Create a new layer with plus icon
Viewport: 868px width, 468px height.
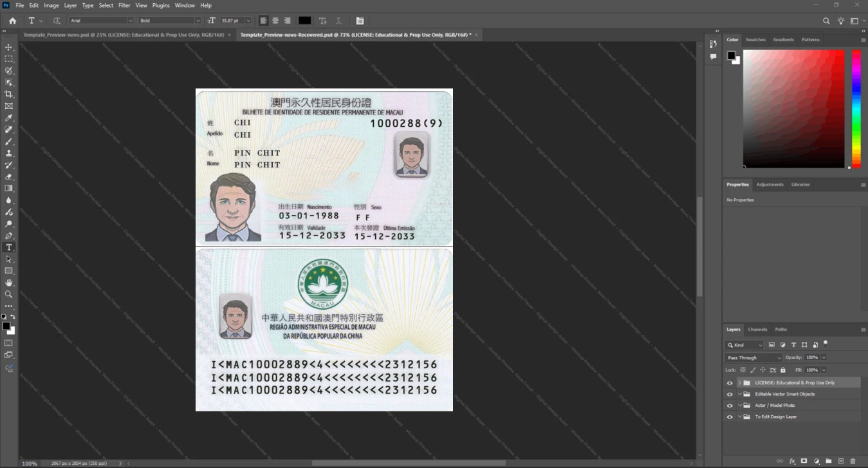pos(841,461)
